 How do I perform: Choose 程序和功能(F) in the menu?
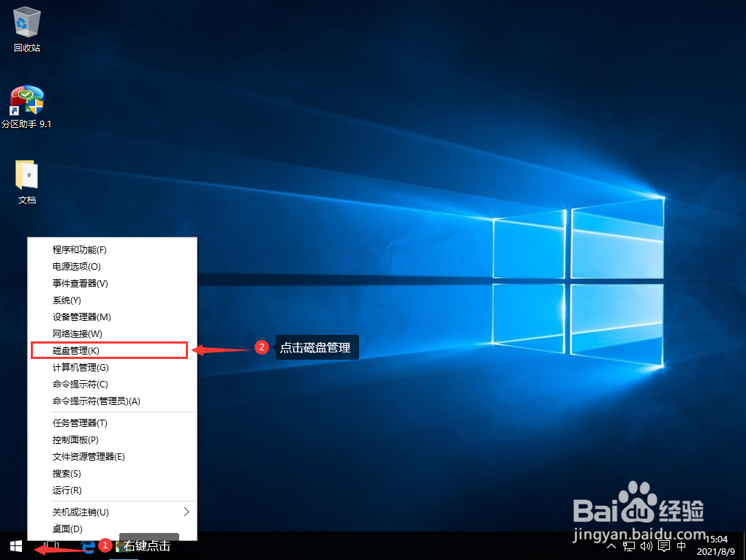[x=113, y=250]
